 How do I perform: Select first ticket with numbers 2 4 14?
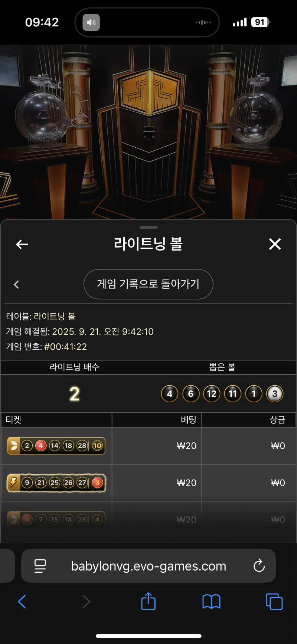tap(56, 446)
